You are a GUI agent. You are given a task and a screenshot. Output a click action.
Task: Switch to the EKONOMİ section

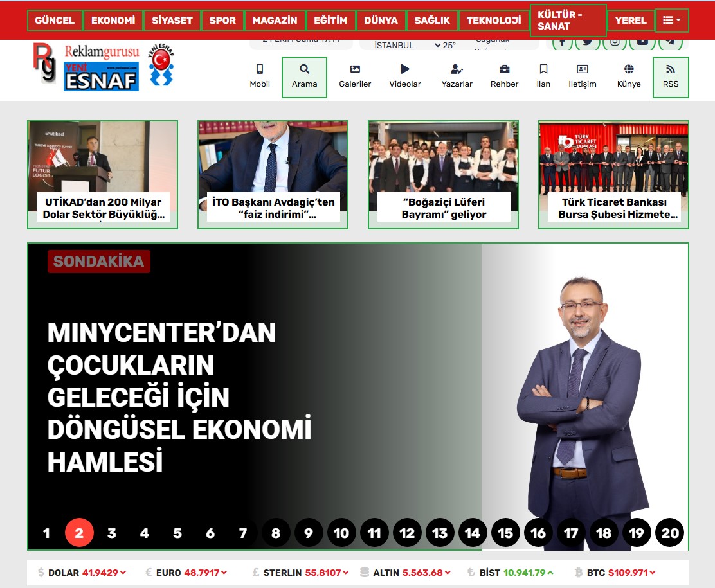pos(113,20)
